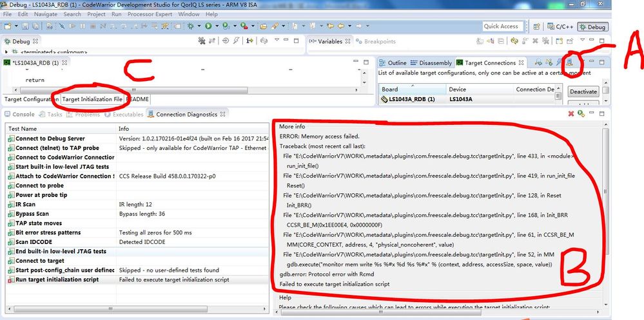Click the Resume execution icon
The image size is (644, 320).
(72, 26)
